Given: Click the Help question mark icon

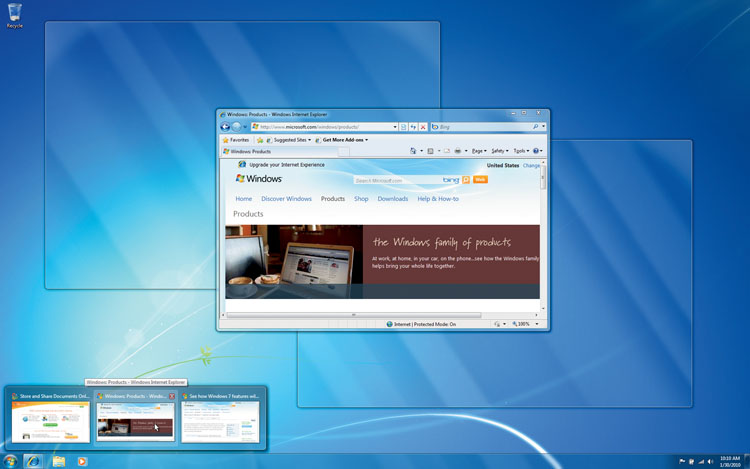Looking at the screenshot, I should (536, 151).
